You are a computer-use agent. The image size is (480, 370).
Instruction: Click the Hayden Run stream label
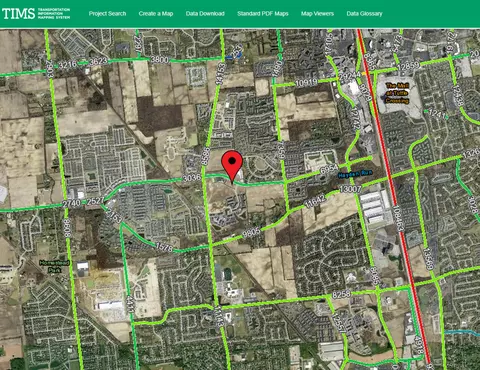pyautogui.click(x=355, y=174)
